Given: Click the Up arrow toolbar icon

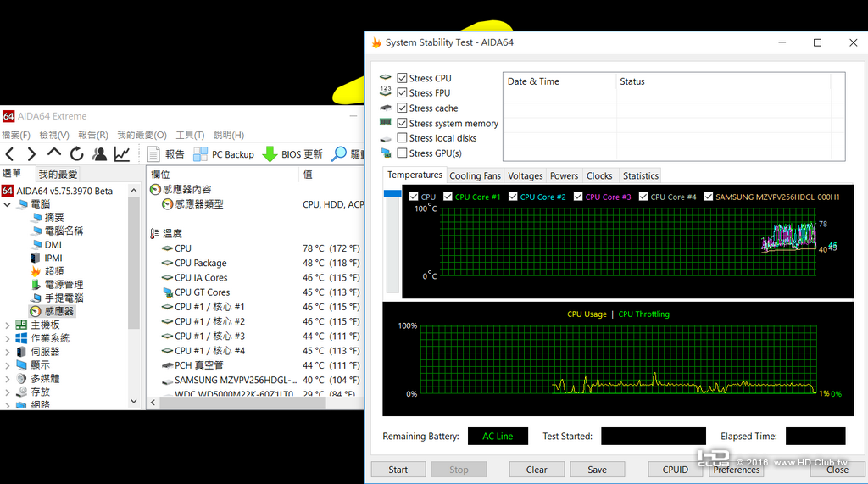Looking at the screenshot, I should coord(53,153).
